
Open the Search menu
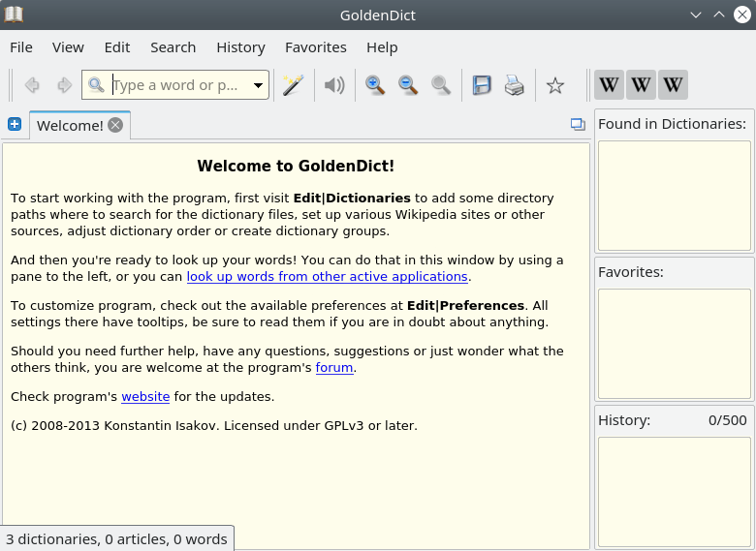[x=173, y=47]
